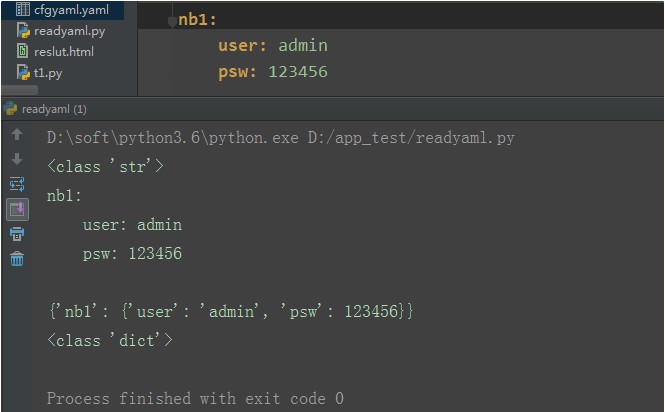Image resolution: width=665 pixels, height=412 pixels.
Task: Click the print output icon
Action: (17, 234)
